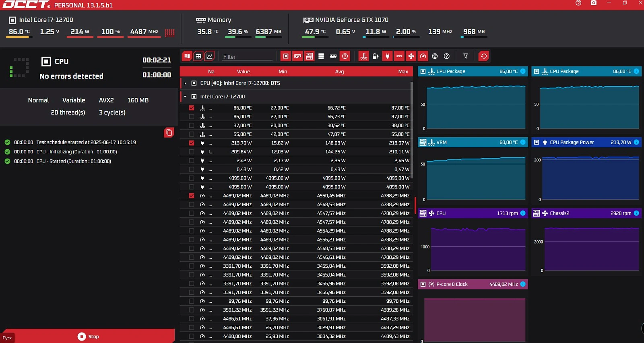Uncheck the clock row averaging 4550,45 MHz

[192, 196]
